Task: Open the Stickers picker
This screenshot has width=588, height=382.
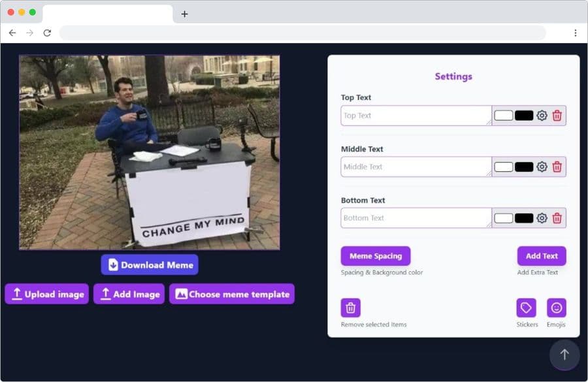Action: pos(526,308)
